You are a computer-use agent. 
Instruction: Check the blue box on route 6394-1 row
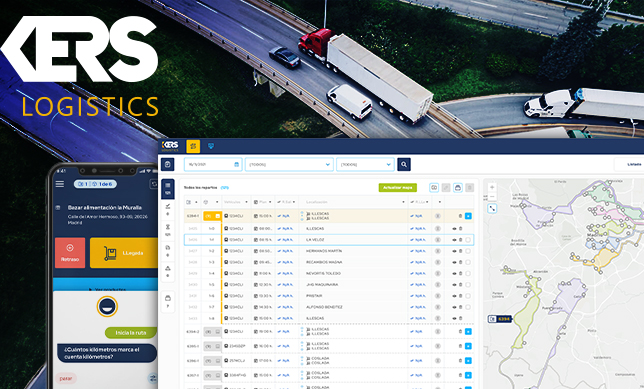[x=468, y=216]
